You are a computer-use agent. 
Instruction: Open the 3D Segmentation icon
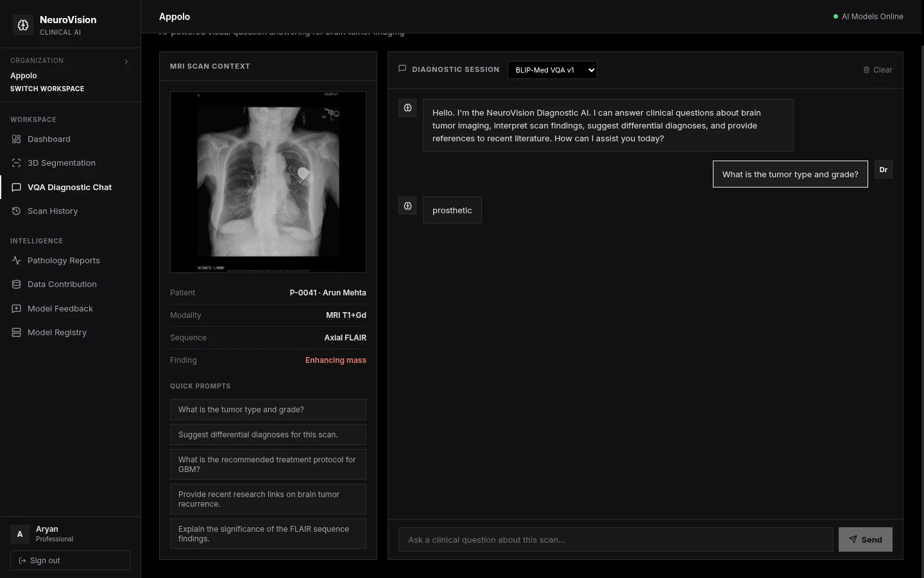pos(16,163)
